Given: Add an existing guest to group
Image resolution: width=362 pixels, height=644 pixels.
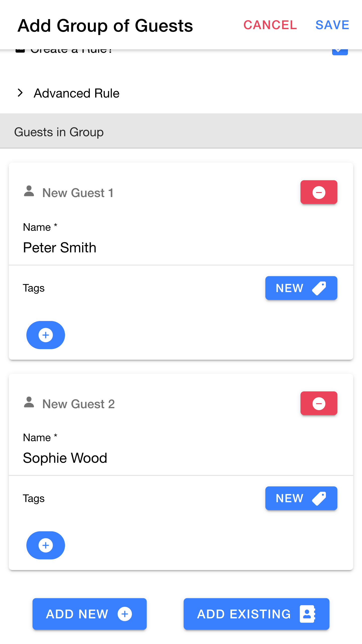Looking at the screenshot, I should [256, 614].
